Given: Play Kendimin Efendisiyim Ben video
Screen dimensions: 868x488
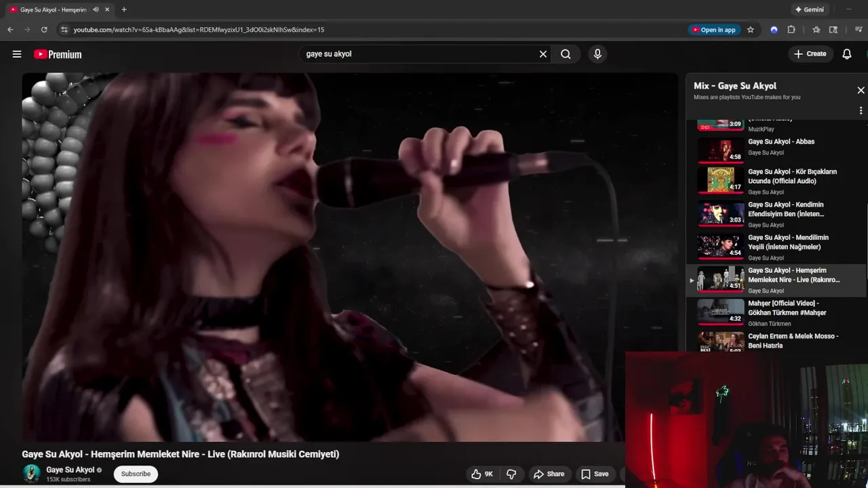Looking at the screenshot, I should (786, 209).
